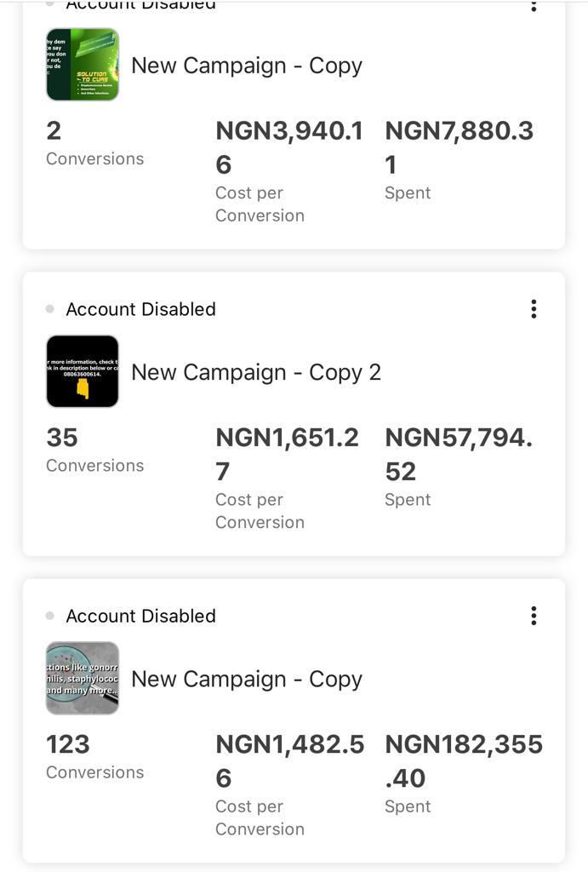
Task: Click the black thumbnail with the yellow pointing hand
Action: tap(83, 371)
